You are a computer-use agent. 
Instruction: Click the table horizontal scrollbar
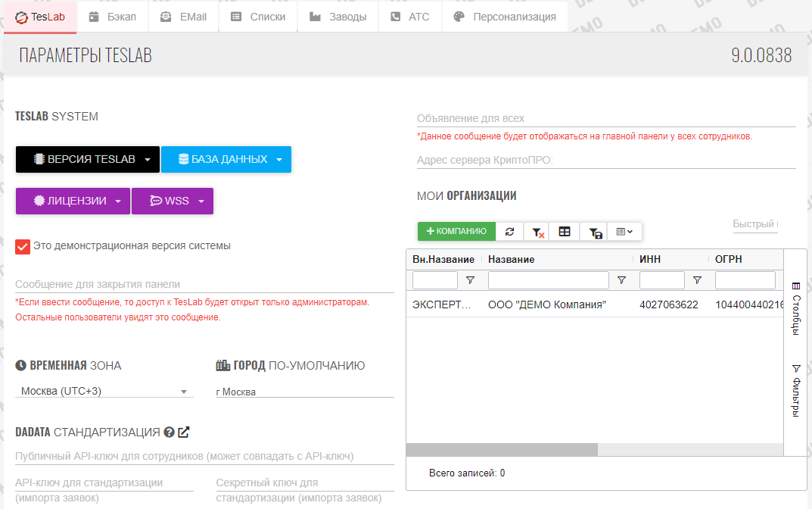point(502,449)
